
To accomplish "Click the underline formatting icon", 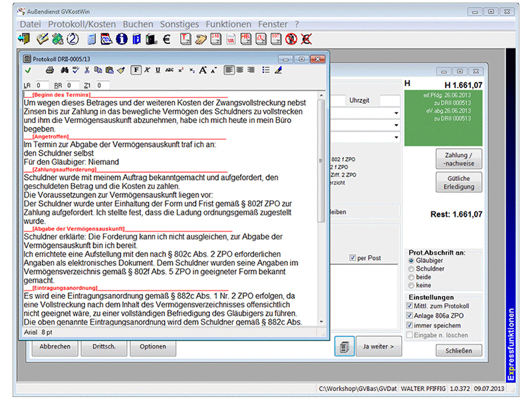I will coord(158,70).
